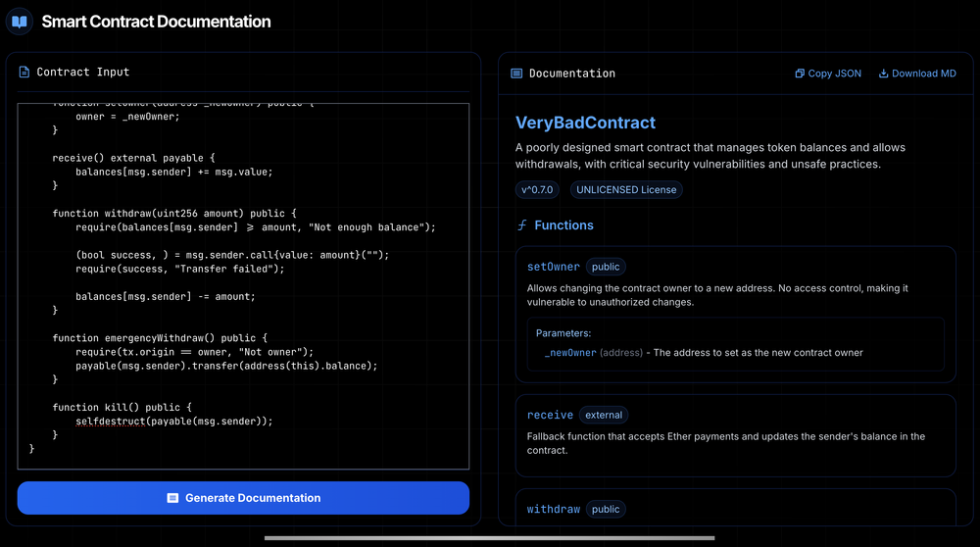Click the UNLICENSED License badge
Image resolution: width=980 pixels, height=547 pixels.
pos(626,189)
